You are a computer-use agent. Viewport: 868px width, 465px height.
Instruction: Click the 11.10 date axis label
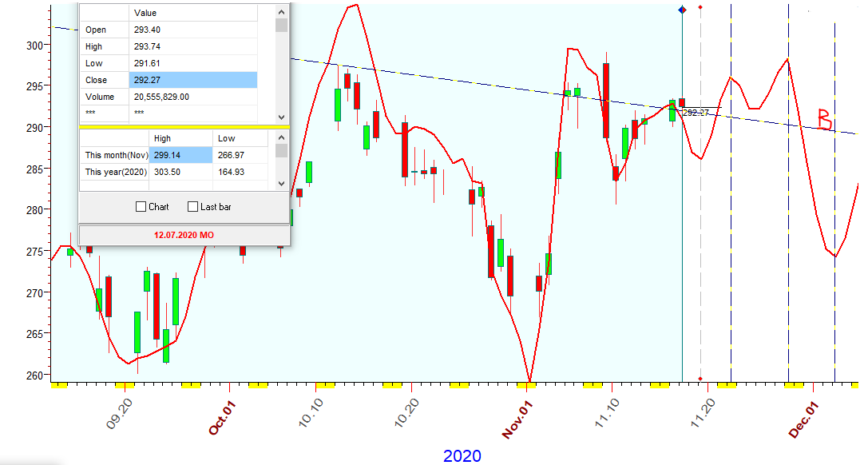click(607, 414)
